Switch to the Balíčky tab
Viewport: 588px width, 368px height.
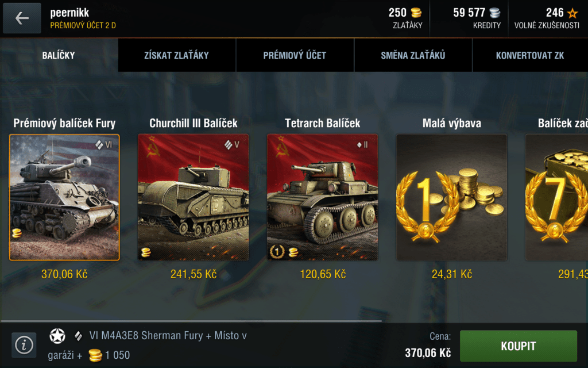[59, 55]
